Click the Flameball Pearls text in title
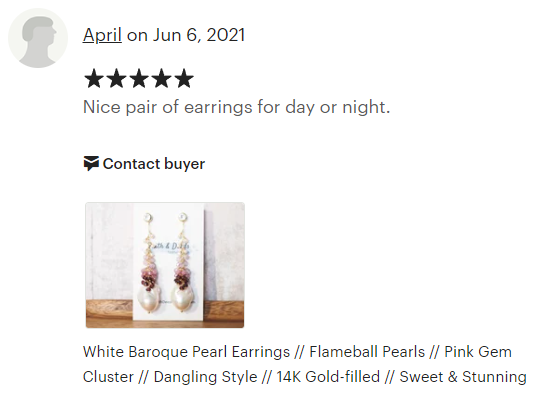Image resolution: width=560 pixels, height=402 pixels. coord(367,352)
